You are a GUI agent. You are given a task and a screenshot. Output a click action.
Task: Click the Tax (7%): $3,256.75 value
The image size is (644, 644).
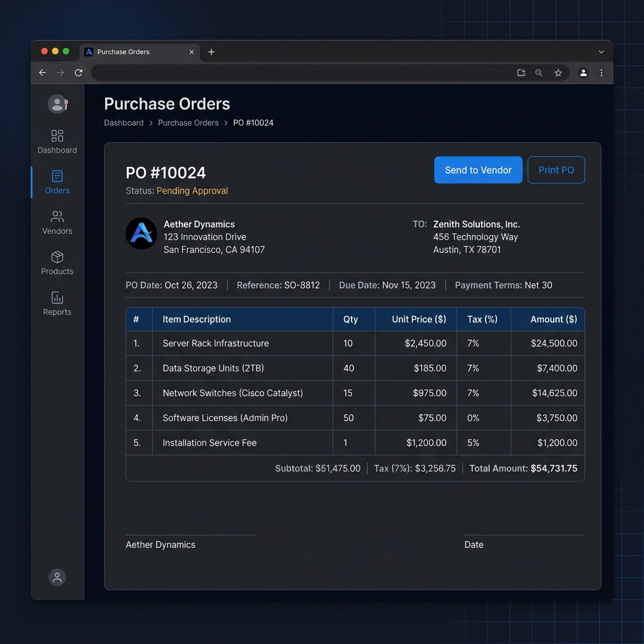(x=414, y=468)
